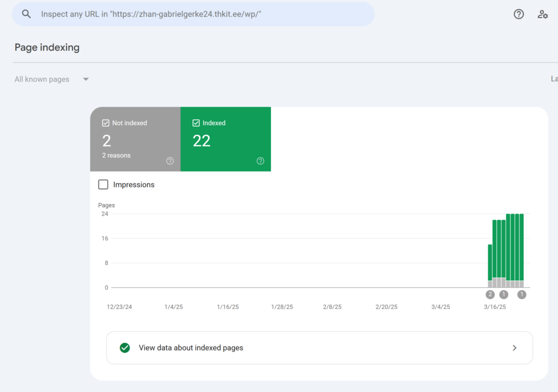Click the shortest green bar in chart

pyautogui.click(x=490, y=262)
